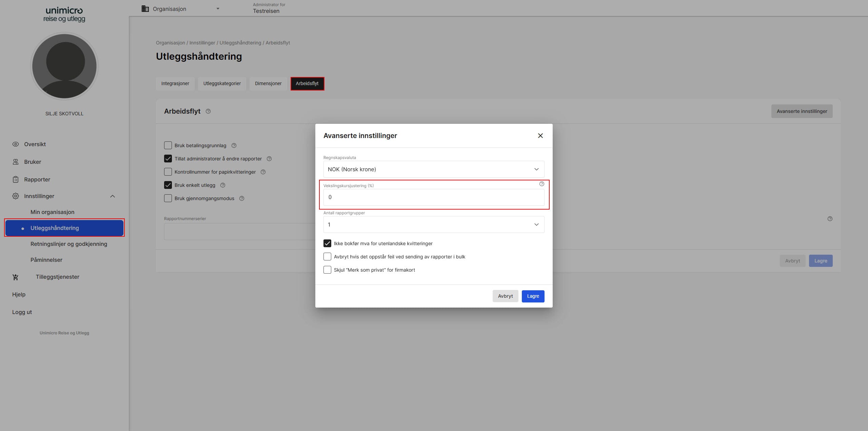Click help icon beside Bruk betalingsgrunnlag
868x431 pixels.
[234, 145]
